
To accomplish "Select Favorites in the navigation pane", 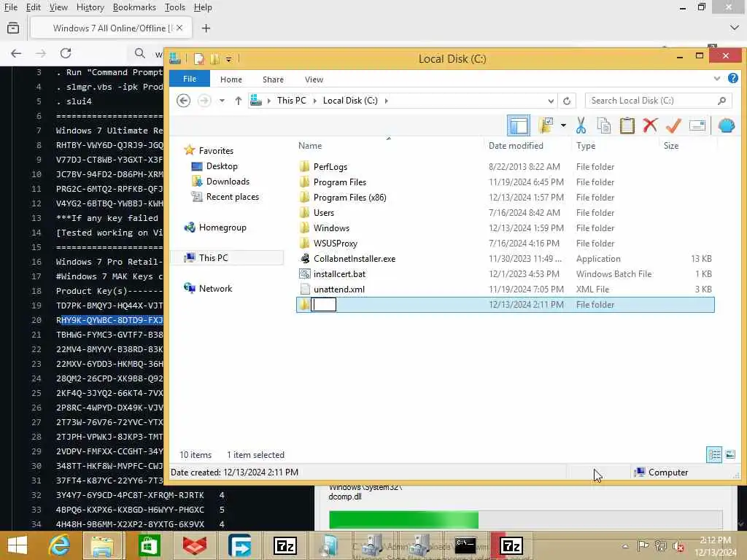I will (216, 150).
